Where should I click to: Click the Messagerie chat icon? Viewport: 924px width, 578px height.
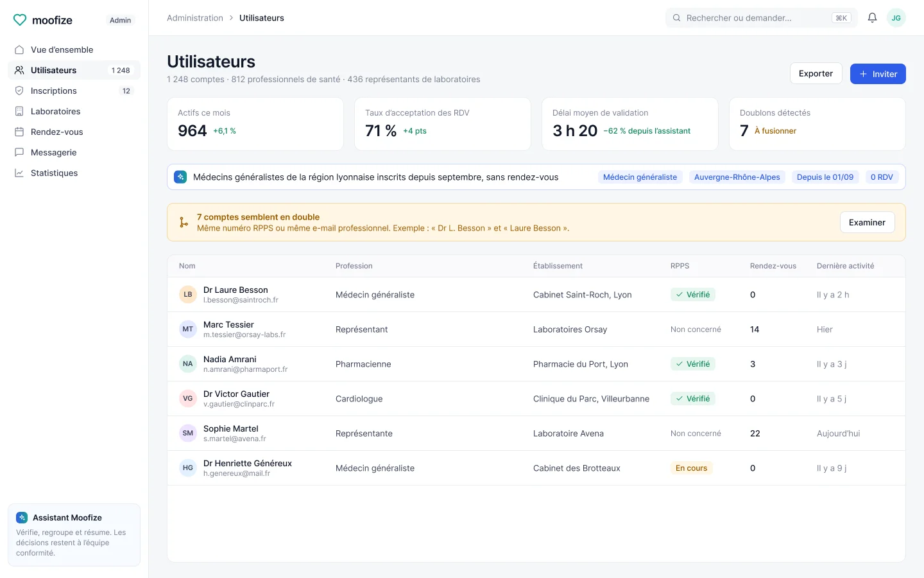click(19, 152)
